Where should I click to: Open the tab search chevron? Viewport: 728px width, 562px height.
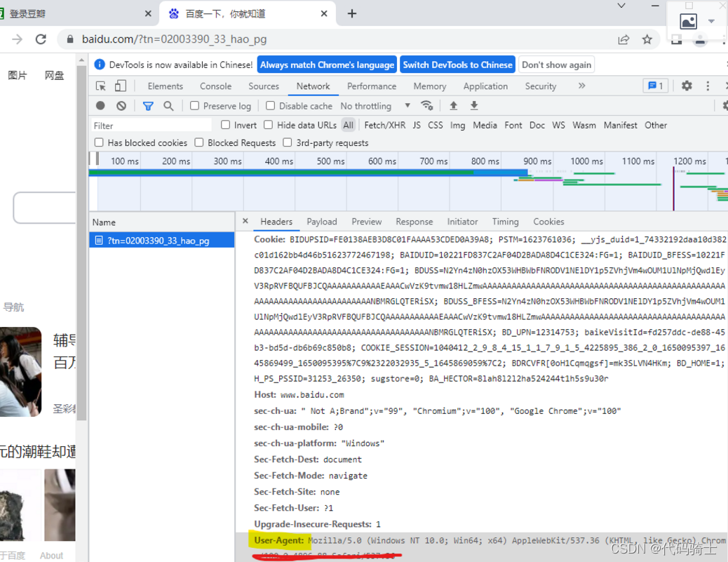pyautogui.click(x=621, y=6)
